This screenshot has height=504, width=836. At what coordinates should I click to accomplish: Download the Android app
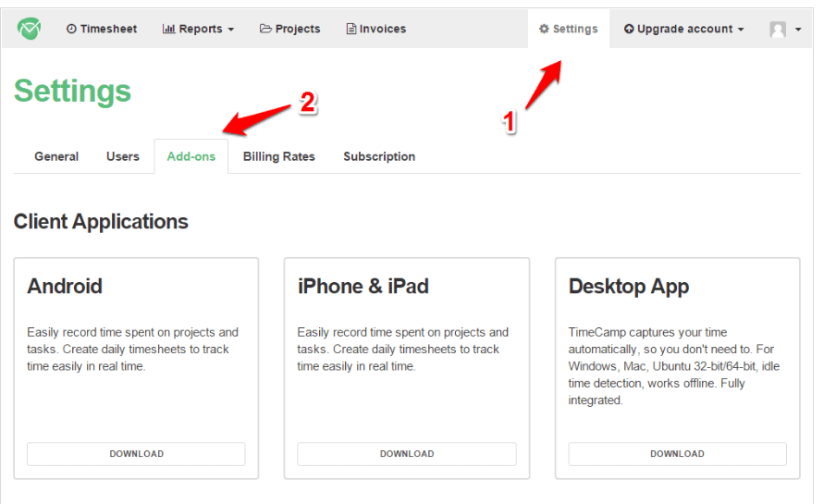(137, 454)
